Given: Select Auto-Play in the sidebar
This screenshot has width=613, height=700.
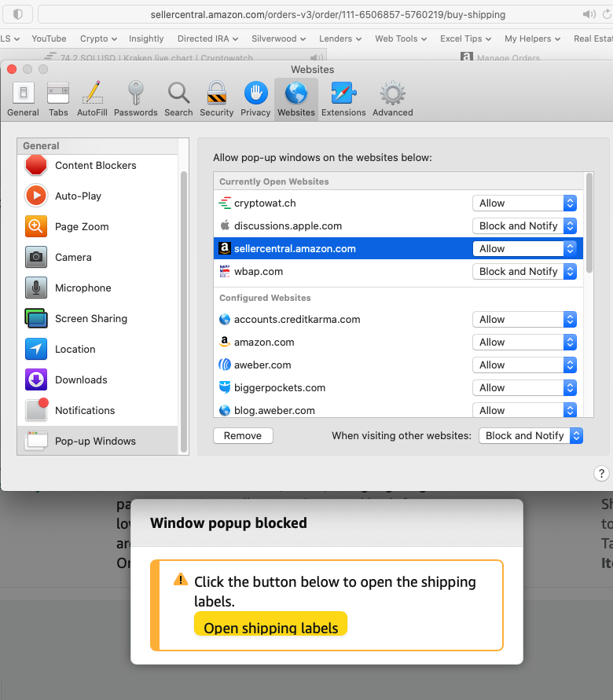Looking at the screenshot, I should point(97,196).
